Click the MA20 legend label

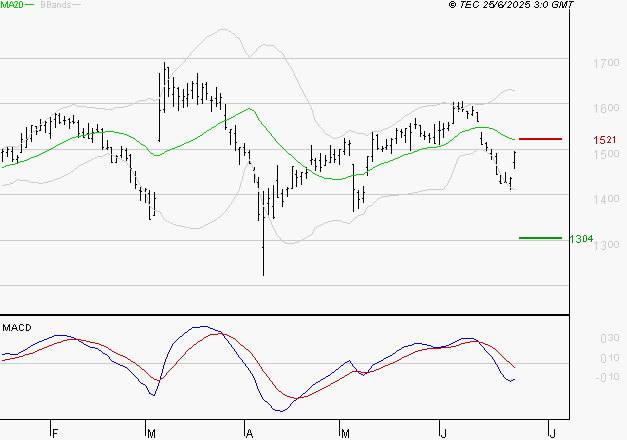[12, 5]
